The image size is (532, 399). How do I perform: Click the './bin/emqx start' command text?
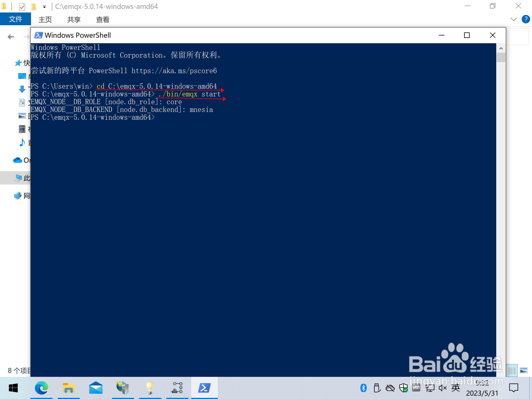pos(190,94)
